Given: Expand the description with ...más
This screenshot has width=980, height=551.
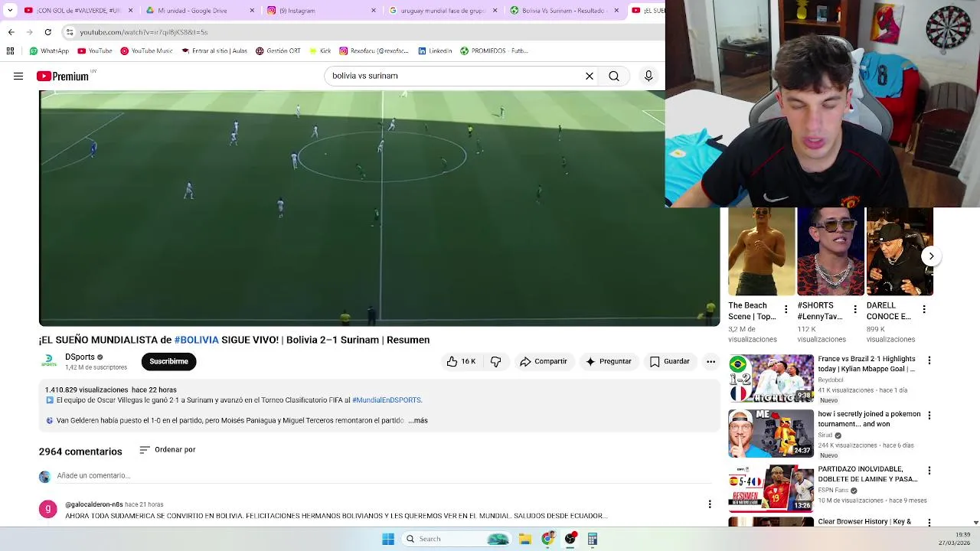Looking at the screenshot, I should coord(418,420).
